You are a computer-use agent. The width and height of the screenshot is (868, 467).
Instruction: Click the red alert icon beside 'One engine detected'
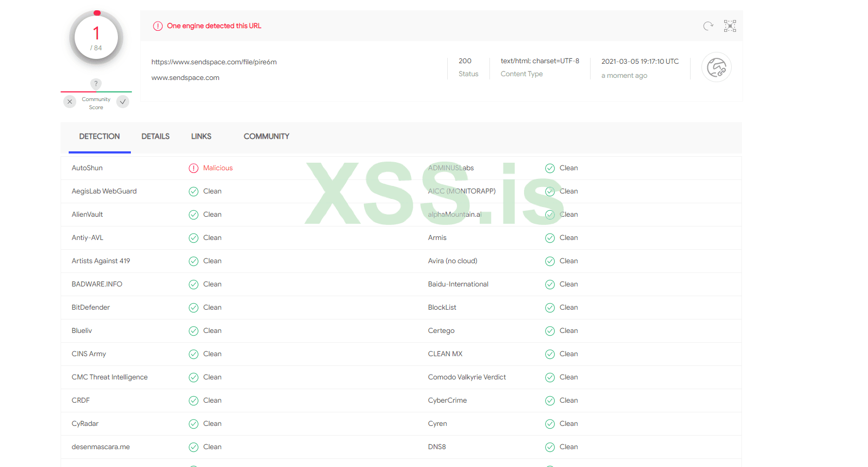[158, 26]
